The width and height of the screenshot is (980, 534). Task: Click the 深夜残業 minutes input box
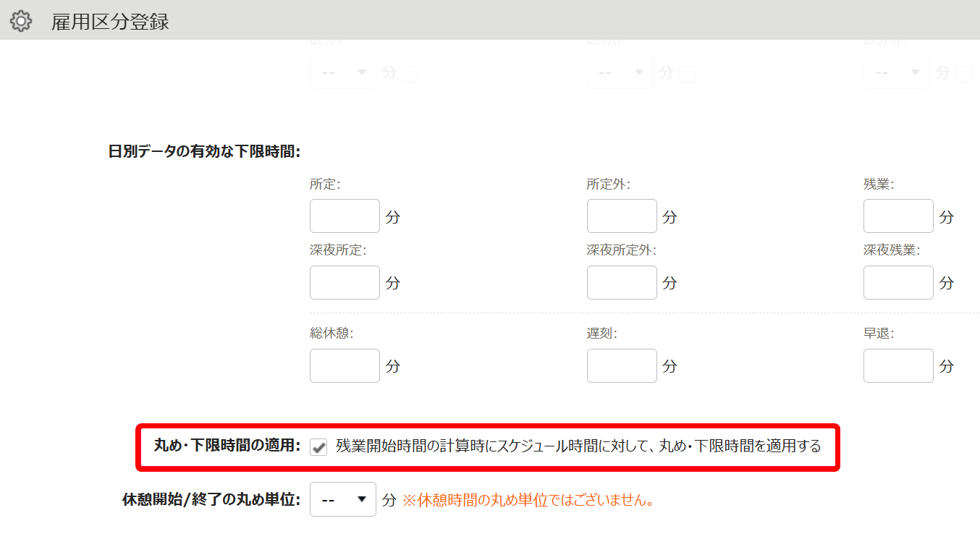pyautogui.click(x=898, y=283)
